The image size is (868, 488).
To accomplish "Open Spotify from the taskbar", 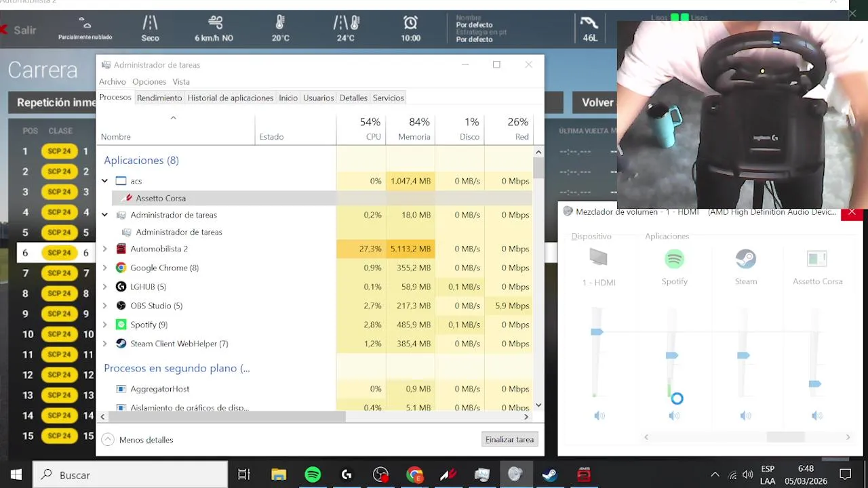I will pyautogui.click(x=313, y=474).
